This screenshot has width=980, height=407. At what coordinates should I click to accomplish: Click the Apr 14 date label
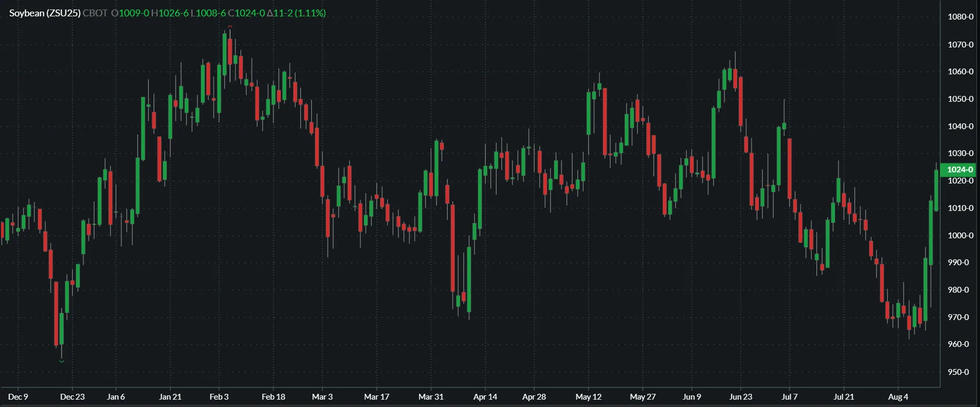click(485, 397)
